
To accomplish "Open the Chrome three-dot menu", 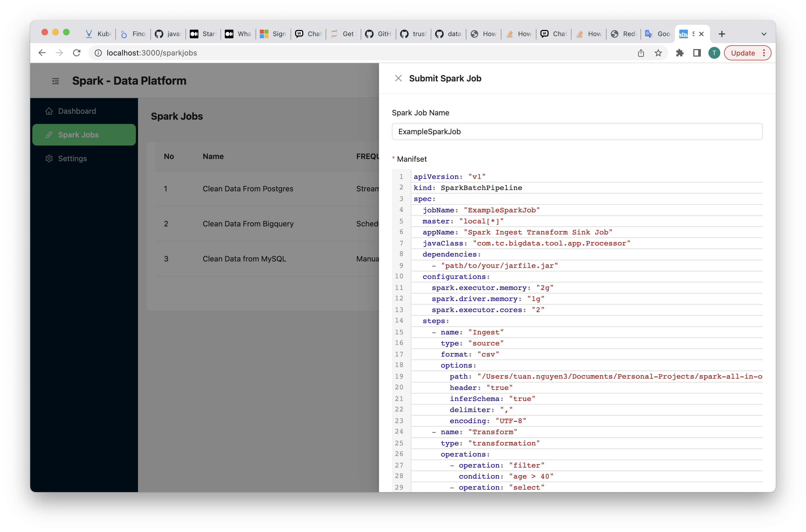I will [x=764, y=53].
